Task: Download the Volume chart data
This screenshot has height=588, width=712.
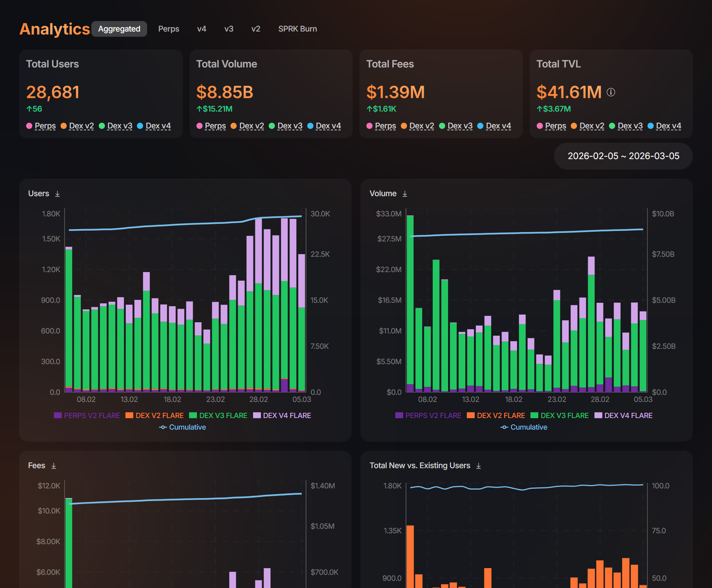Action: (405, 194)
